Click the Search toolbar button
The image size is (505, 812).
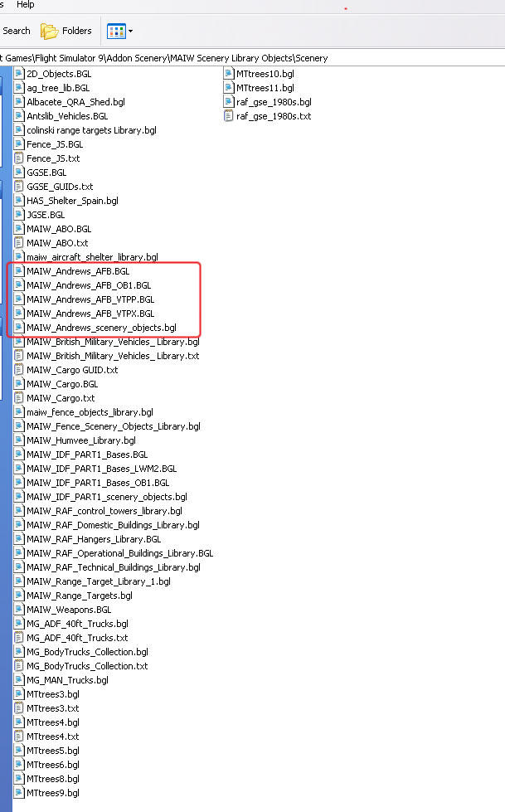(16, 31)
